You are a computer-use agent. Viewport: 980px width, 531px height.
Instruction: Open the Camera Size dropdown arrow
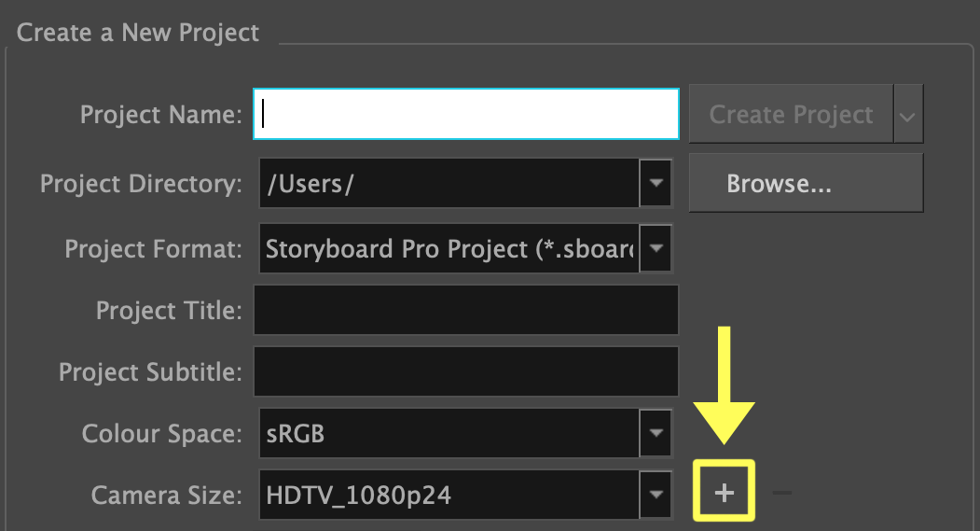(656, 494)
